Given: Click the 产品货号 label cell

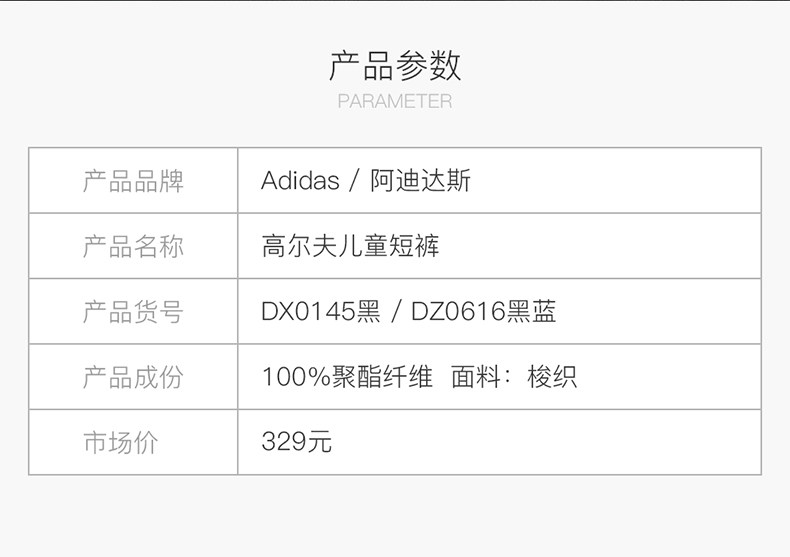Looking at the screenshot, I should click(x=133, y=312).
